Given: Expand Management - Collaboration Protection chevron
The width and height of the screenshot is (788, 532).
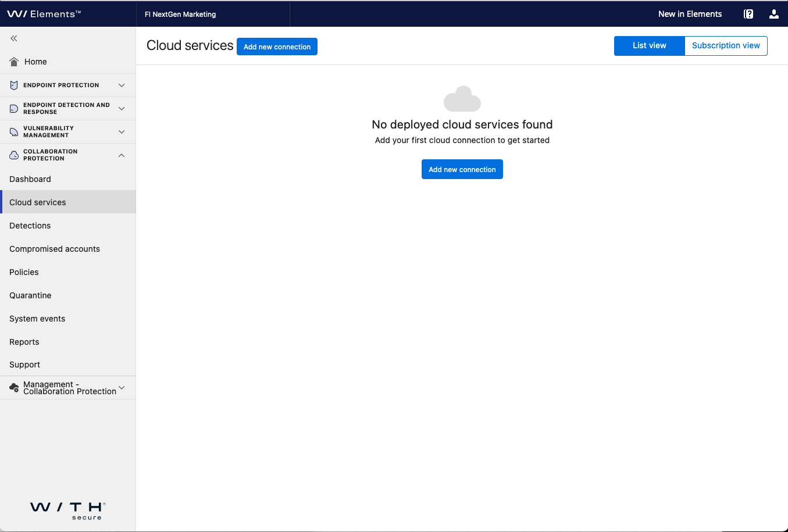Looking at the screenshot, I should tap(122, 388).
